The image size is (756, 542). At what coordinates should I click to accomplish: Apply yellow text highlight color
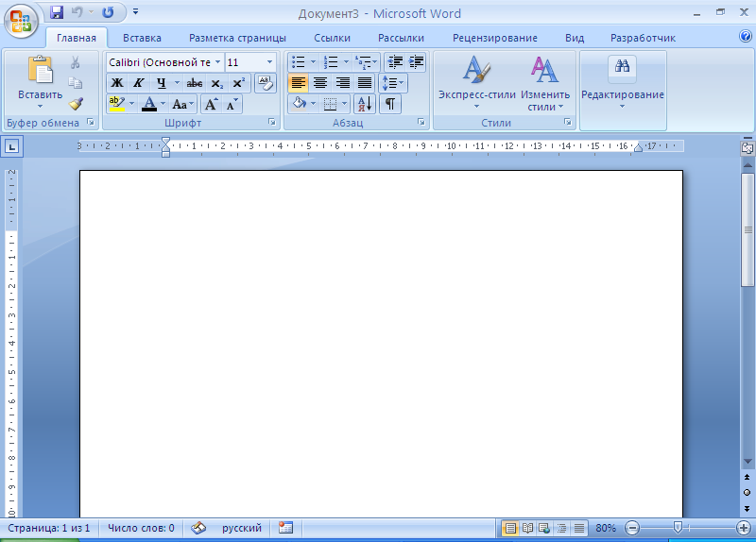point(117,104)
